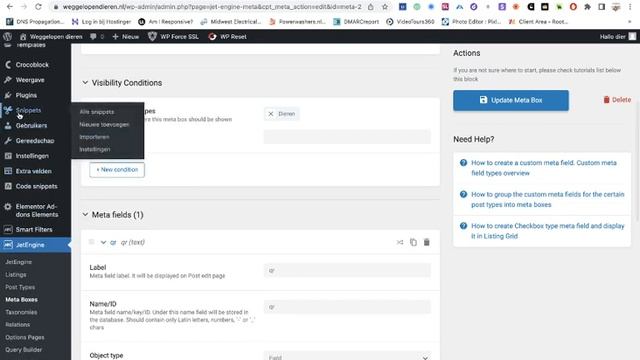Screen dimensions: 640x360
Task: Delete the qr meta field
Action: click(x=427, y=242)
